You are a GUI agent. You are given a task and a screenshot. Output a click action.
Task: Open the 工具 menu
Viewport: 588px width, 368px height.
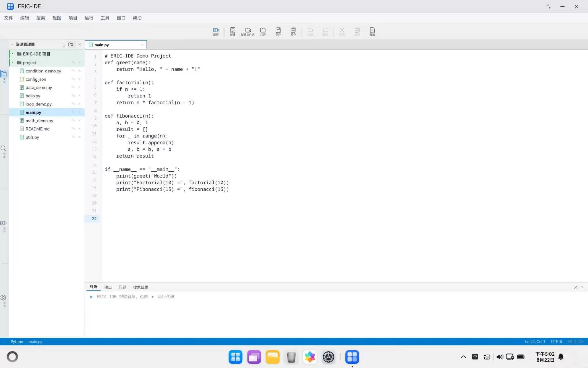click(105, 18)
